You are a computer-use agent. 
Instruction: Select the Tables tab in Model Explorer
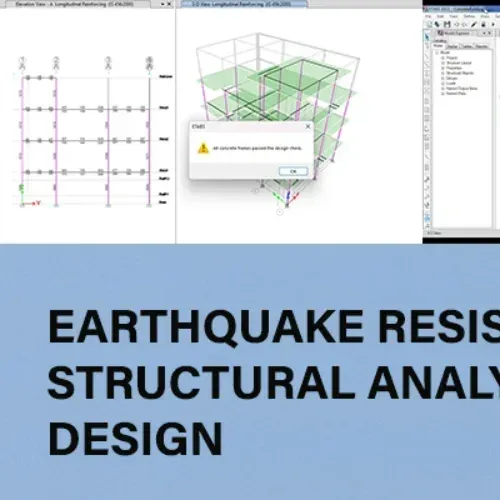467,46
